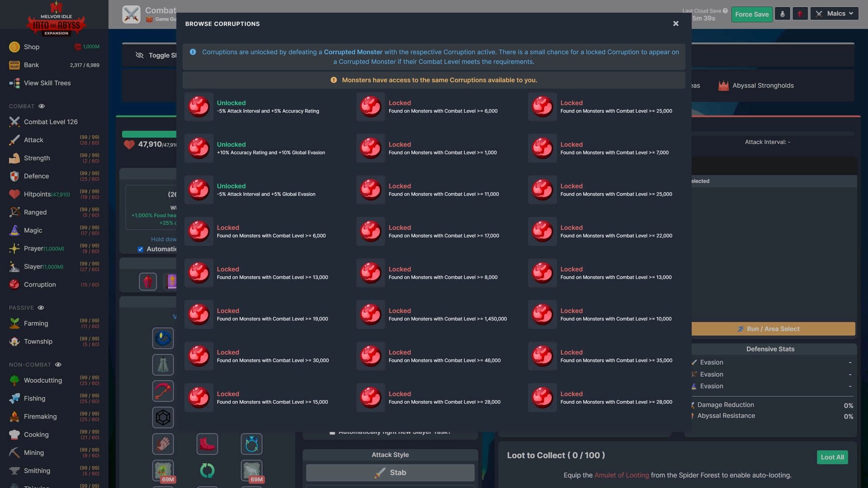Viewport: 868px width, 488px height.
Task: Switch to the Abyssal Strongholds tab
Action: [x=763, y=84]
